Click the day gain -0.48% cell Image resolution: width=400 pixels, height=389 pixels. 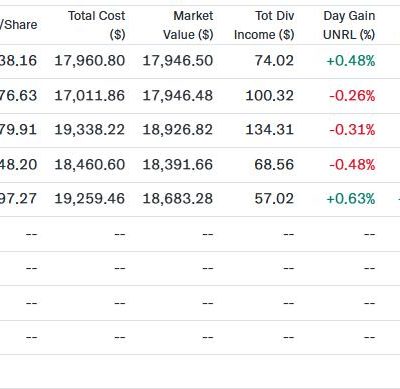(x=352, y=165)
